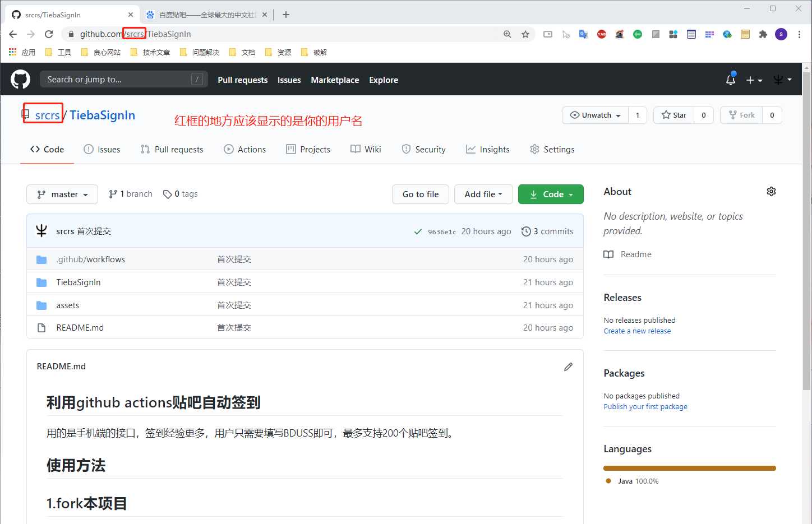
Task: Open the Security tab
Action: pyautogui.click(x=423, y=150)
